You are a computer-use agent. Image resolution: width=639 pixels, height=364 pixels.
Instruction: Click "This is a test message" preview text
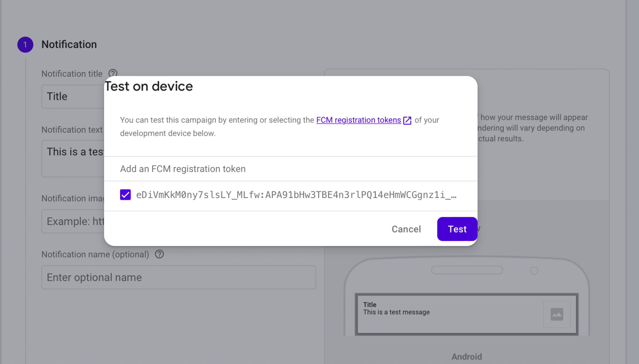[396, 312]
